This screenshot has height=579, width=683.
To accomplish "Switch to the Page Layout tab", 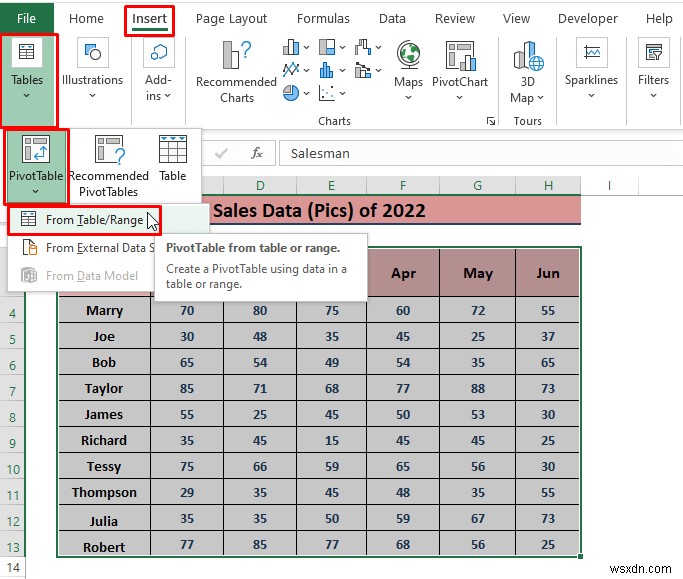I will pyautogui.click(x=231, y=18).
